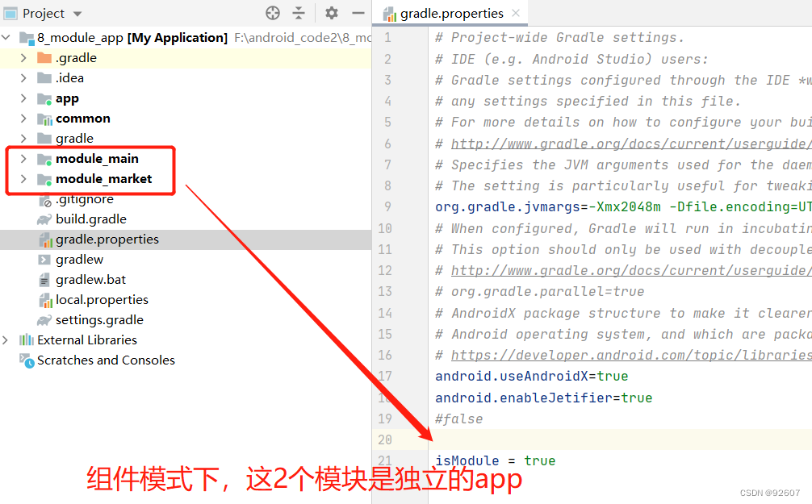Image resolution: width=812 pixels, height=504 pixels.
Task: Open the developer.android.com link on line 16
Action: [631, 355]
